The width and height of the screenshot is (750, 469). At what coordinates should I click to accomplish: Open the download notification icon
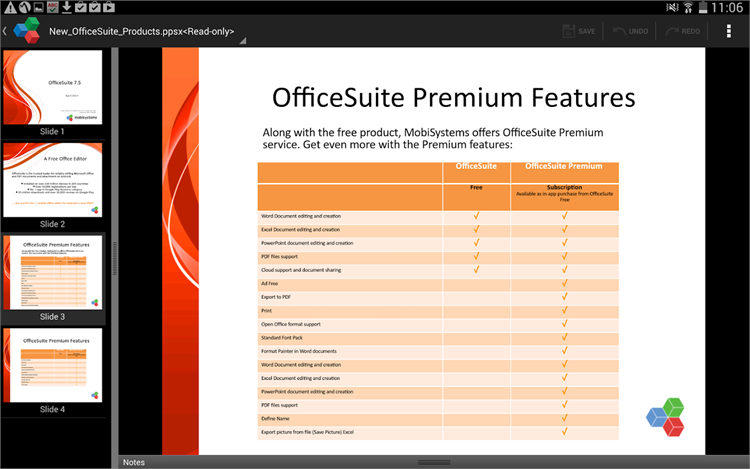(66, 7)
